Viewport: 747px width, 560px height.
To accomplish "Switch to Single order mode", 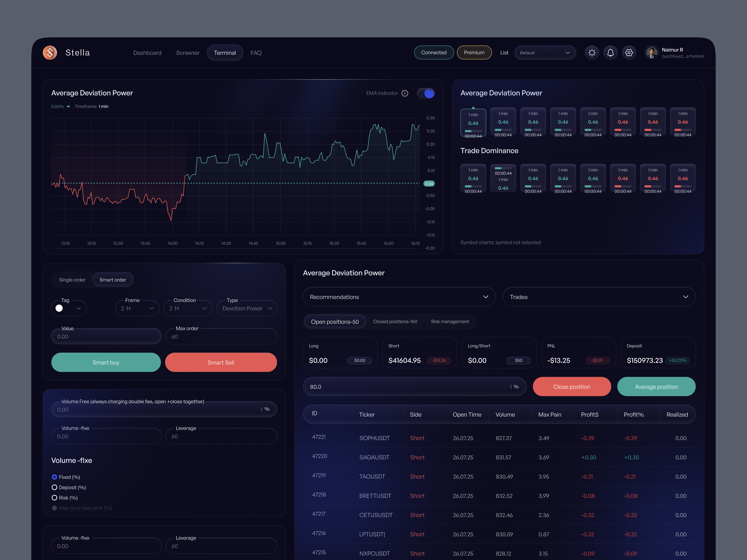I will (x=72, y=280).
